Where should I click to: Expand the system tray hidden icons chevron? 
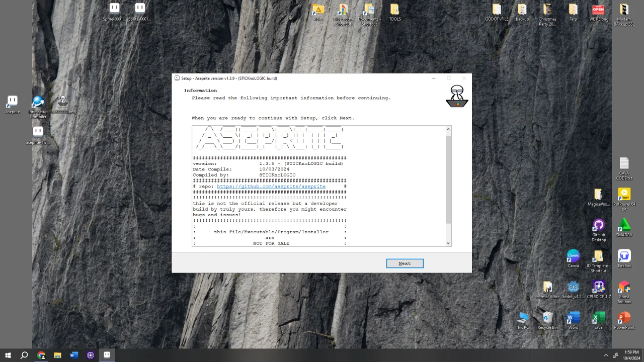pos(606,355)
